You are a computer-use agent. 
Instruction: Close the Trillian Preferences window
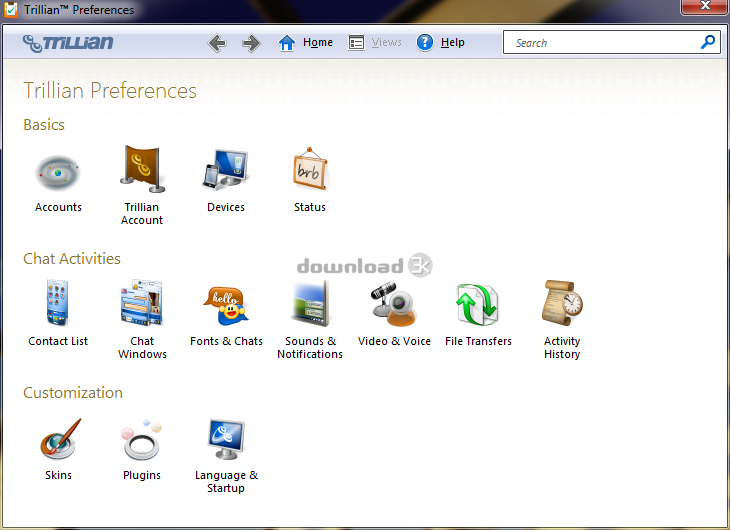(705, 7)
